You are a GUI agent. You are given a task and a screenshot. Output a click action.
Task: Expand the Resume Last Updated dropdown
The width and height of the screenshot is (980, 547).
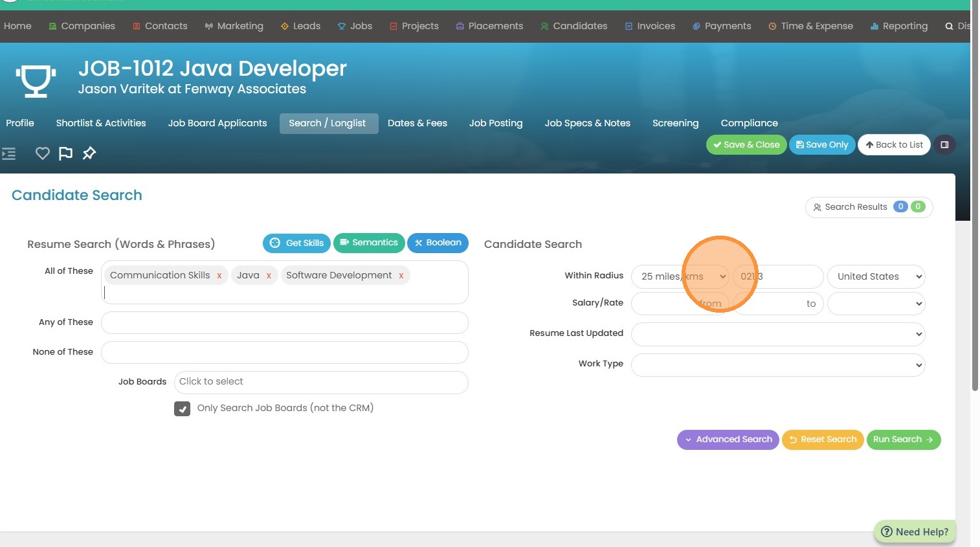[777, 334]
